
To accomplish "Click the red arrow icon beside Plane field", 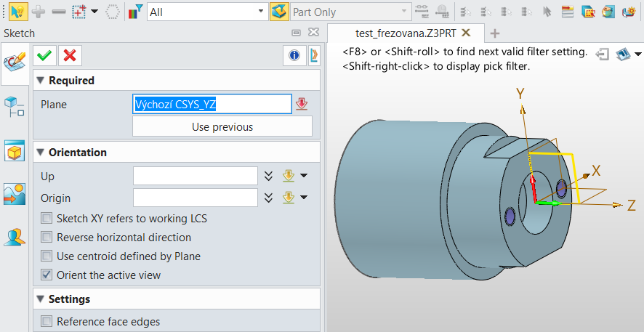I will coord(302,105).
